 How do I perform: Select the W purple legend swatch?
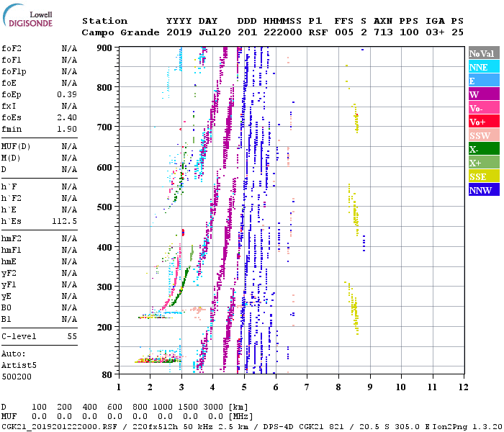pyautogui.click(x=484, y=94)
